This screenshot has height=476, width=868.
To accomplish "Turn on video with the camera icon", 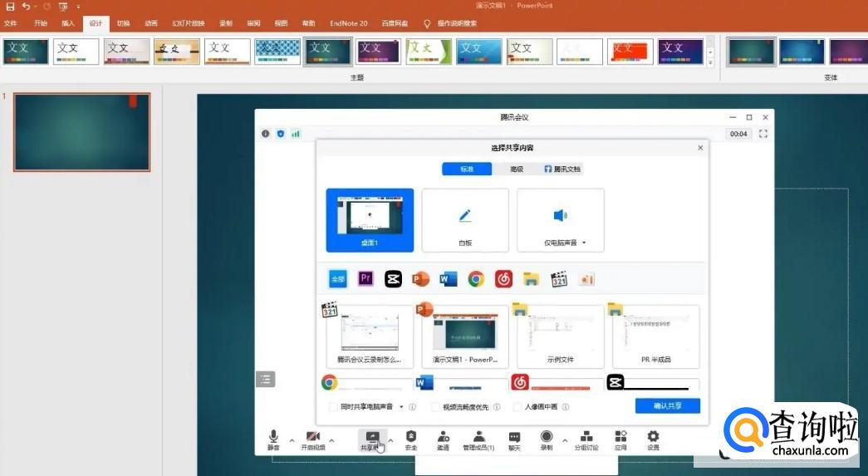I will (x=313, y=440).
